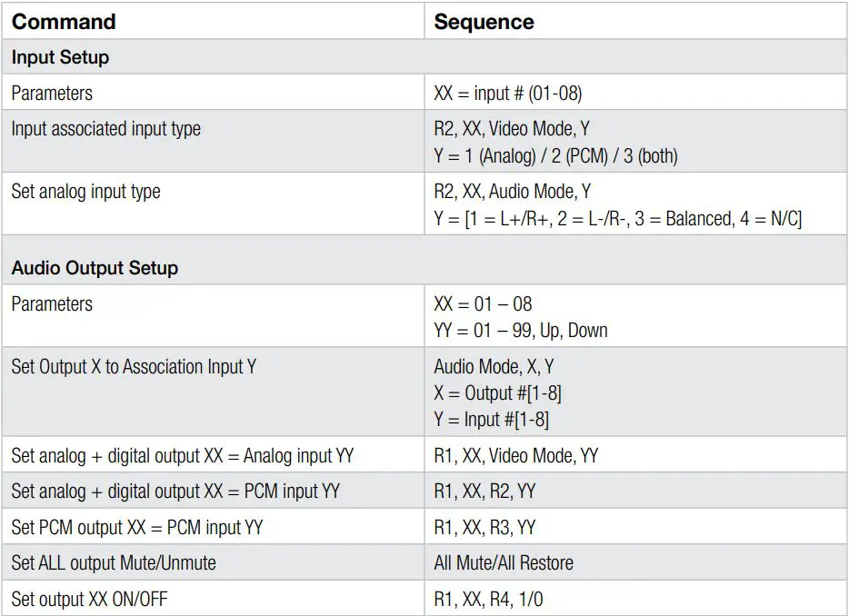The width and height of the screenshot is (849, 616).
Task: Click the "Input associated input type" command
Action: click(x=106, y=129)
